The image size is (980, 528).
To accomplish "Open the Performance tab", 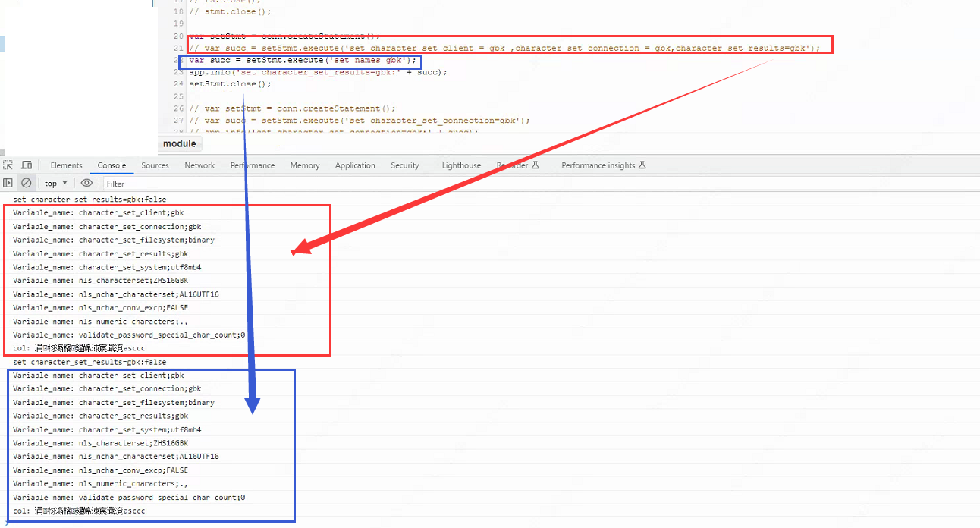I will [x=253, y=165].
